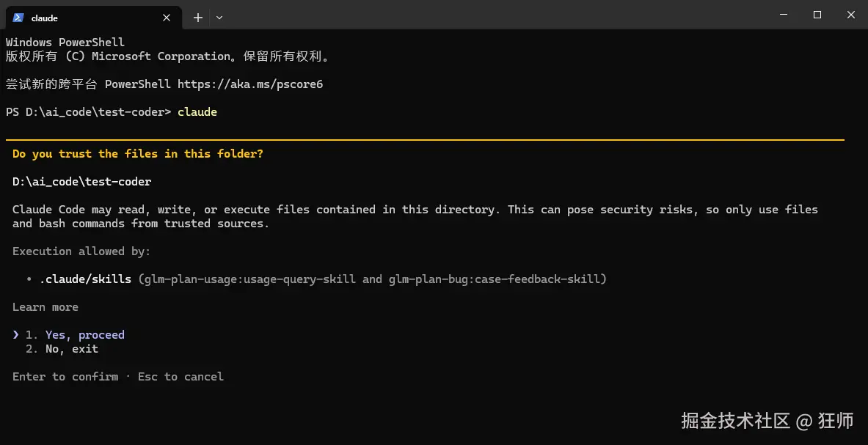This screenshot has height=445, width=868.
Task: Click the typed claude command at the prompt
Action: click(197, 112)
